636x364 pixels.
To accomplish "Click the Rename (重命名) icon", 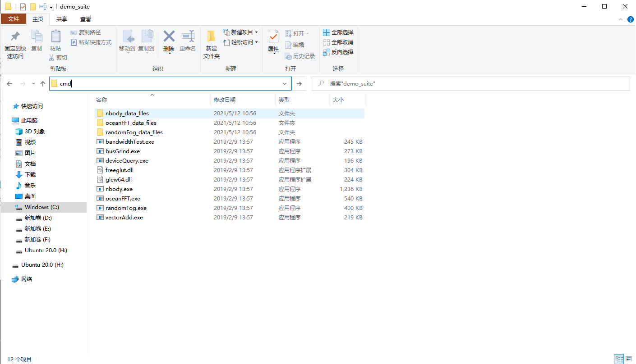I will click(x=188, y=36).
